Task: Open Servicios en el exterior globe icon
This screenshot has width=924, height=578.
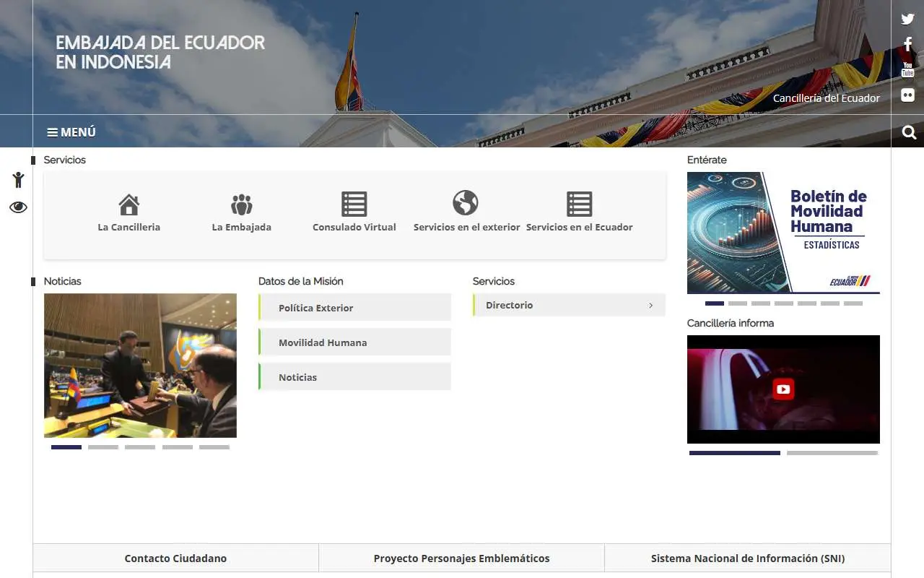Action: 466,203
